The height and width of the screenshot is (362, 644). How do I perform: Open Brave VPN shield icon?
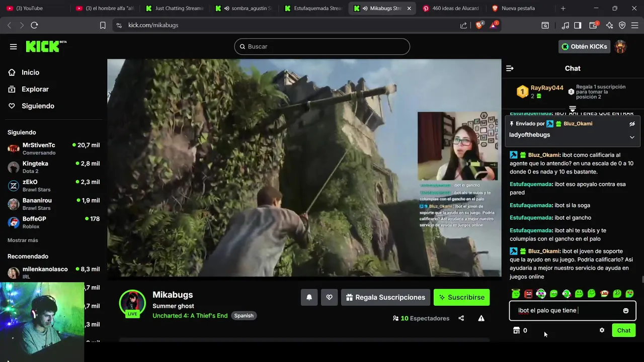coord(622,25)
